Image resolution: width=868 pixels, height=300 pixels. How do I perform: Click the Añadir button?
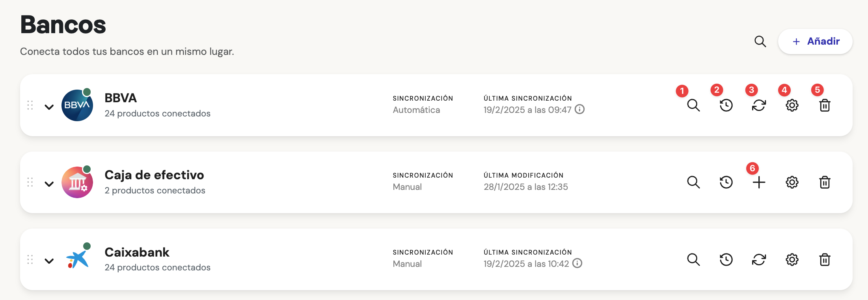click(x=815, y=41)
